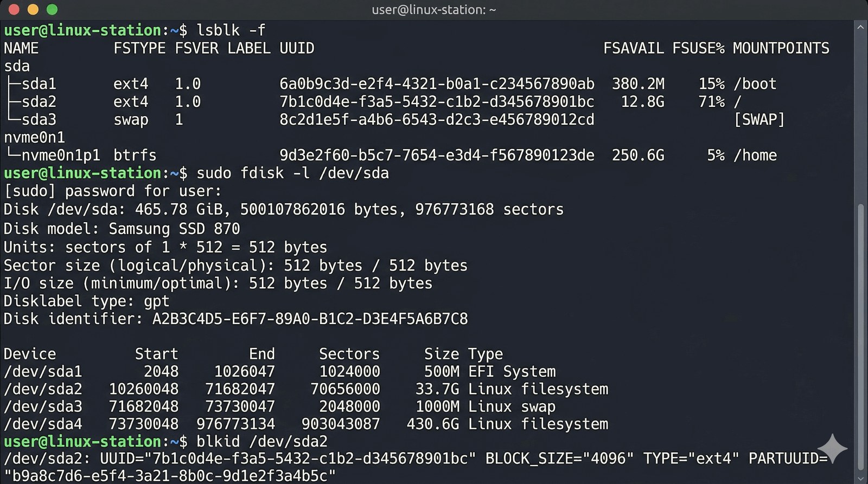Click the lsblk -f command text
Viewport: 868px width, 484px height.
(x=231, y=30)
